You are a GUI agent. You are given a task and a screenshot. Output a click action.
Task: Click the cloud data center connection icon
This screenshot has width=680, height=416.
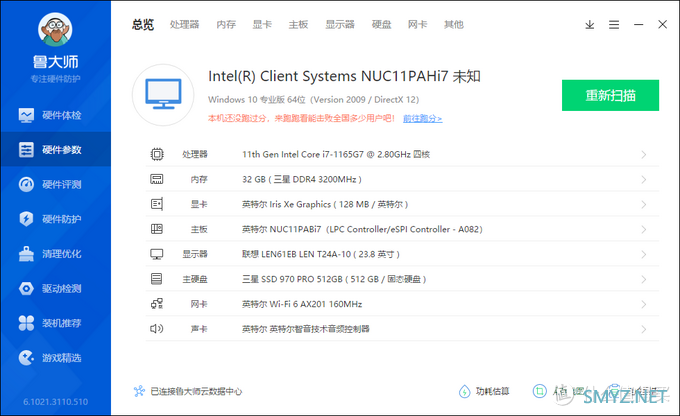pyautogui.click(x=139, y=391)
